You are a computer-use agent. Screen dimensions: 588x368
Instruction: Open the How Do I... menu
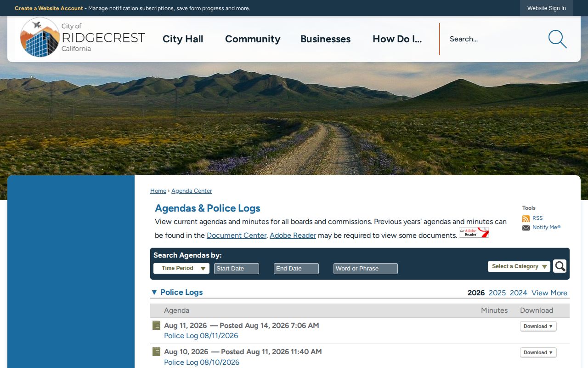coord(397,39)
